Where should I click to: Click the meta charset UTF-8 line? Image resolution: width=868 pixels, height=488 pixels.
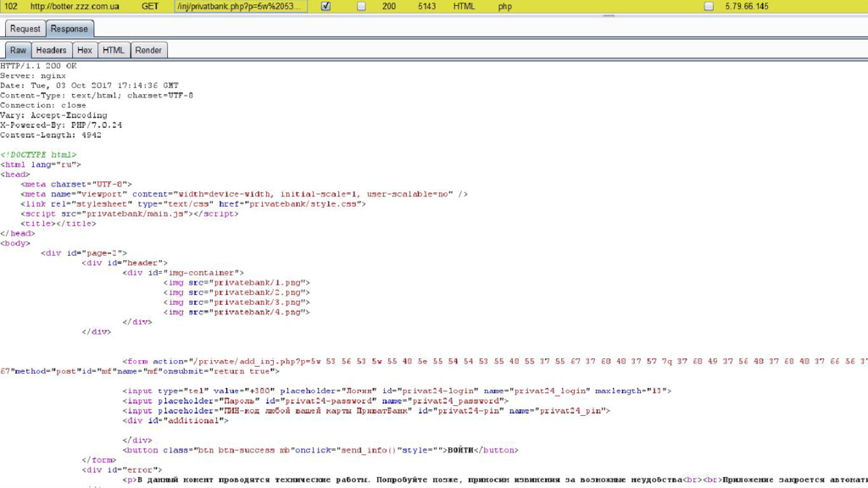[76, 184]
